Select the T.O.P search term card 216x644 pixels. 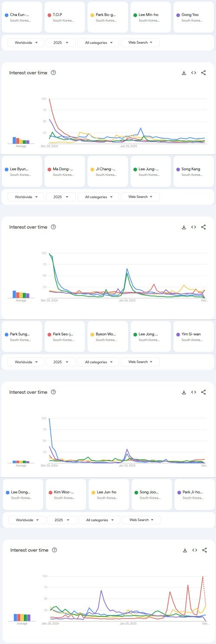65,17
